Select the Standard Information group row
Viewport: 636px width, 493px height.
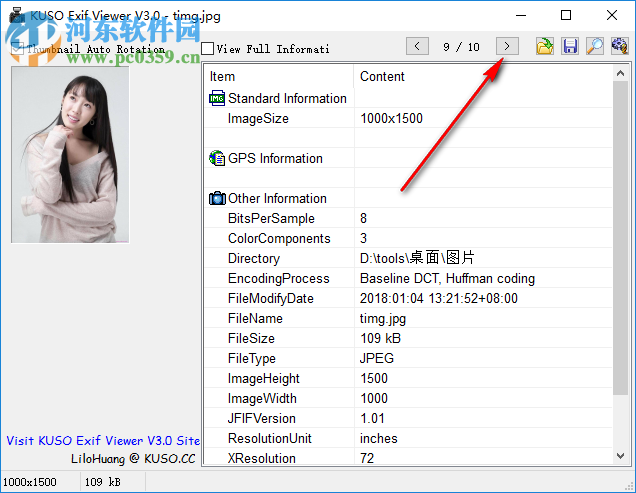(x=408, y=98)
